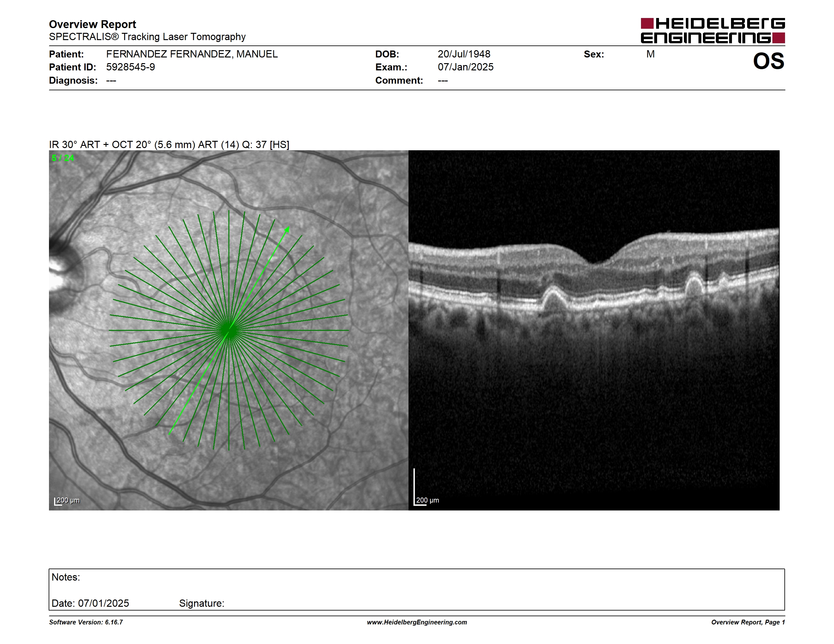
Task: Click the IR fundus image
Action: click(x=228, y=331)
